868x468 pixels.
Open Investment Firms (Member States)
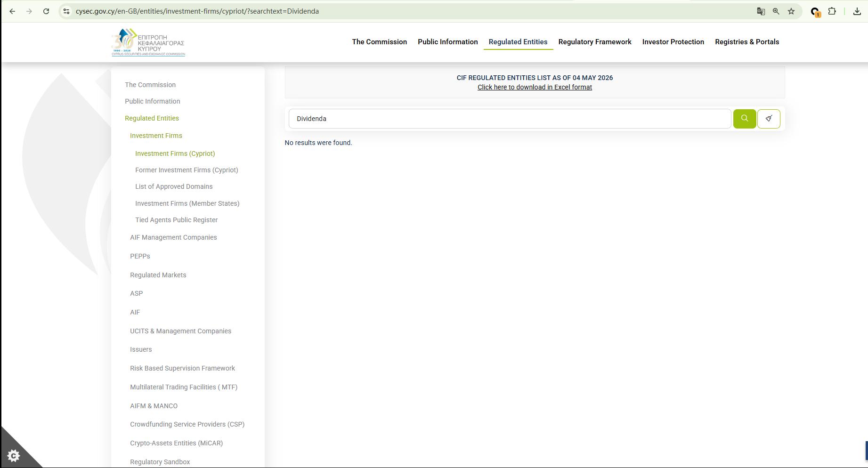(187, 203)
